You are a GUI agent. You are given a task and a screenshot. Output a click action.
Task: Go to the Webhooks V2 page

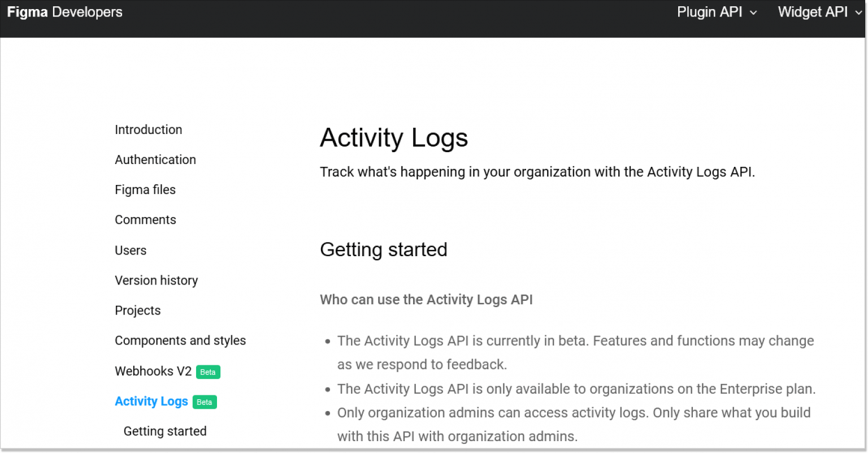pyautogui.click(x=153, y=371)
